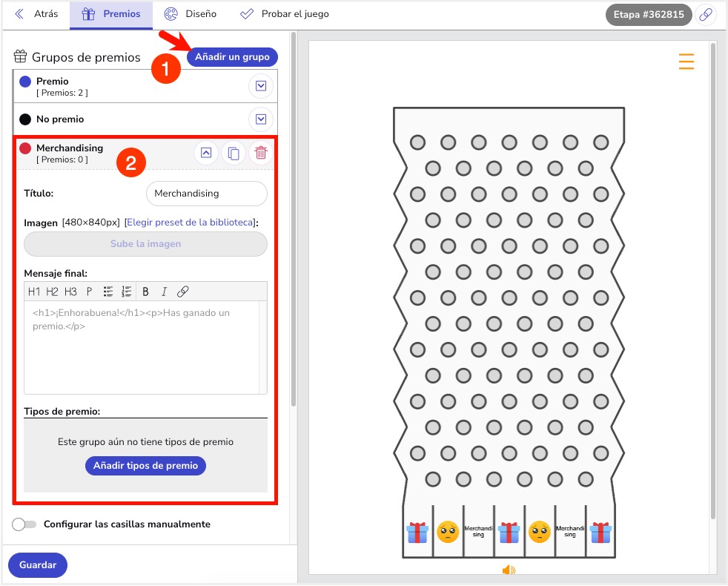Open the Probar el juego tab

pos(285,14)
